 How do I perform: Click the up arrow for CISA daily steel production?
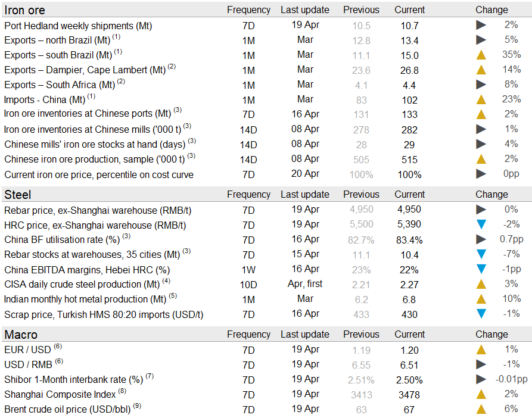[x=481, y=284]
